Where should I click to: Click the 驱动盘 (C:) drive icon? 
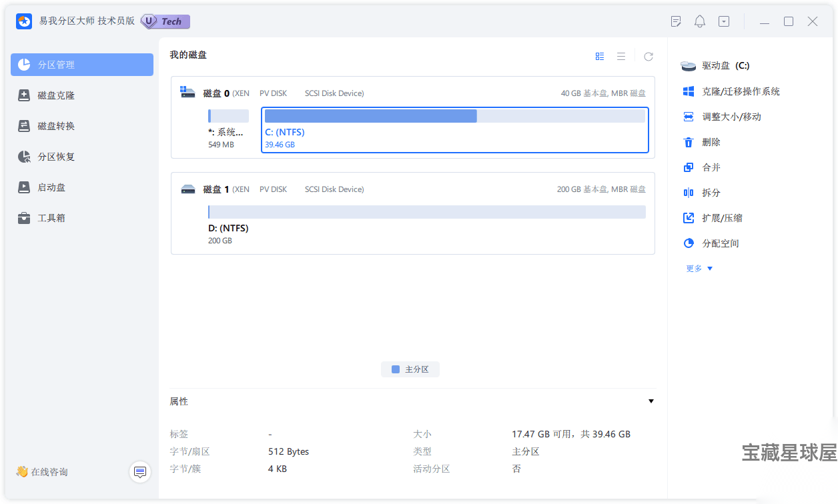[688, 66]
